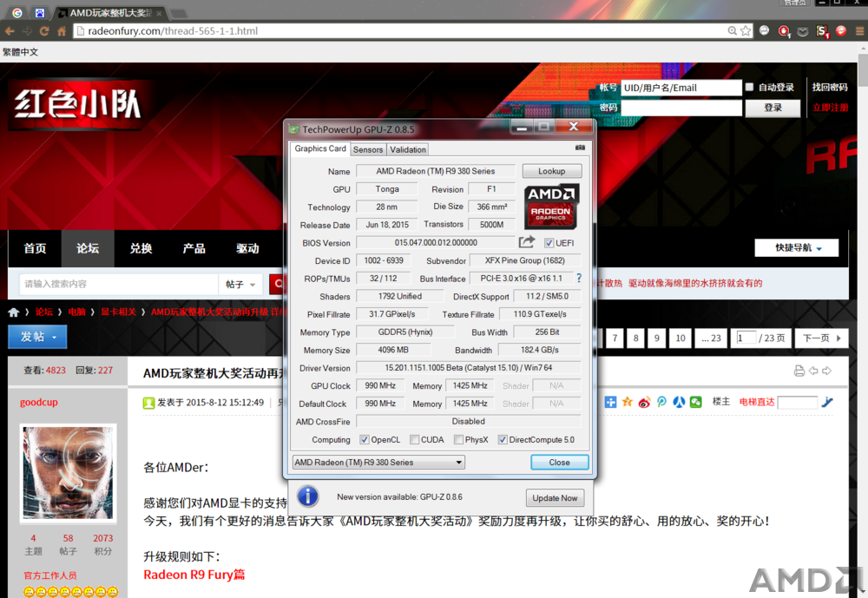Open the 兑换 menu item

tap(141, 248)
